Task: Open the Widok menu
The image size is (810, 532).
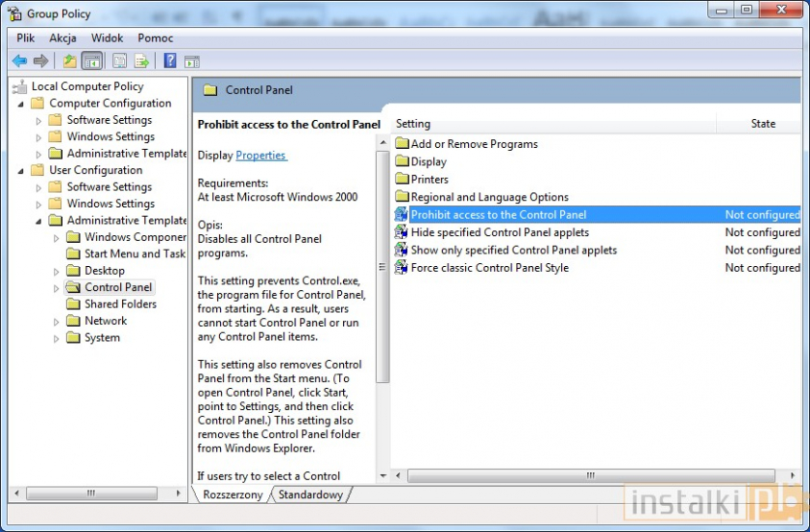Action: pyautogui.click(x=107, y=38)
